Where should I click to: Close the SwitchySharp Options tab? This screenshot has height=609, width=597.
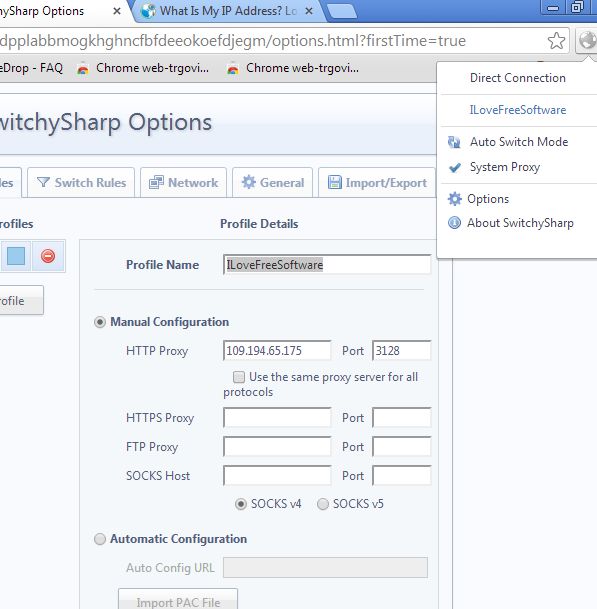click(x=117, y=11)
